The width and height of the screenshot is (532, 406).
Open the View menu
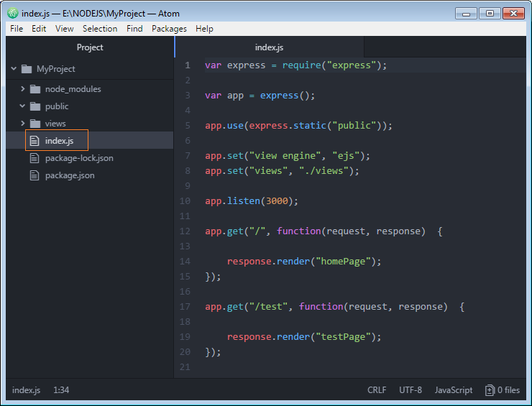pos(65,29)
